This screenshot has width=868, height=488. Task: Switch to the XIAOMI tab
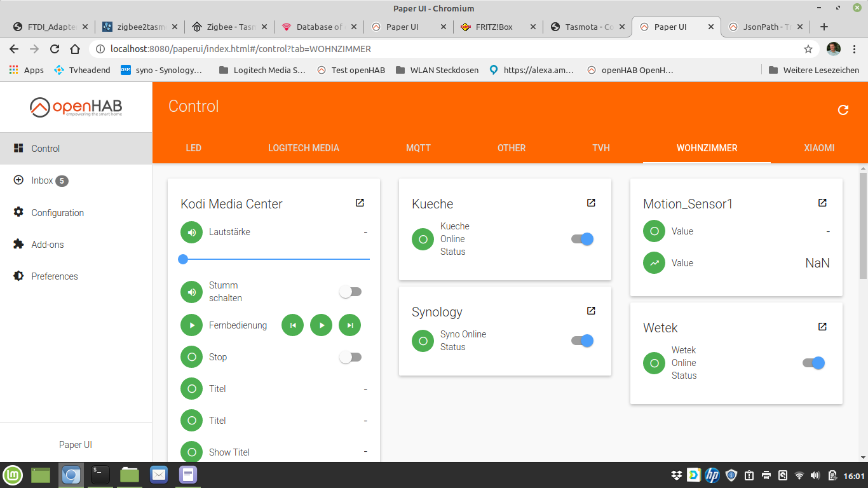[819, 148]
